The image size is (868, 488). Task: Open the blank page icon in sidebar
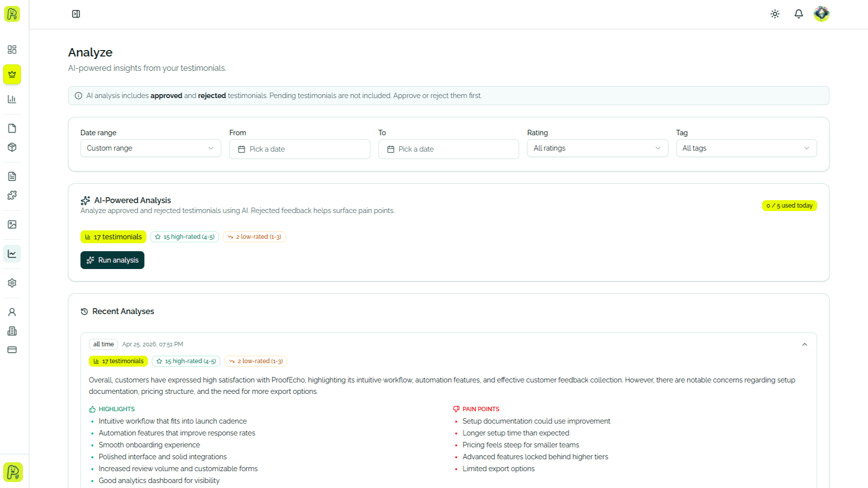point(12,128)
